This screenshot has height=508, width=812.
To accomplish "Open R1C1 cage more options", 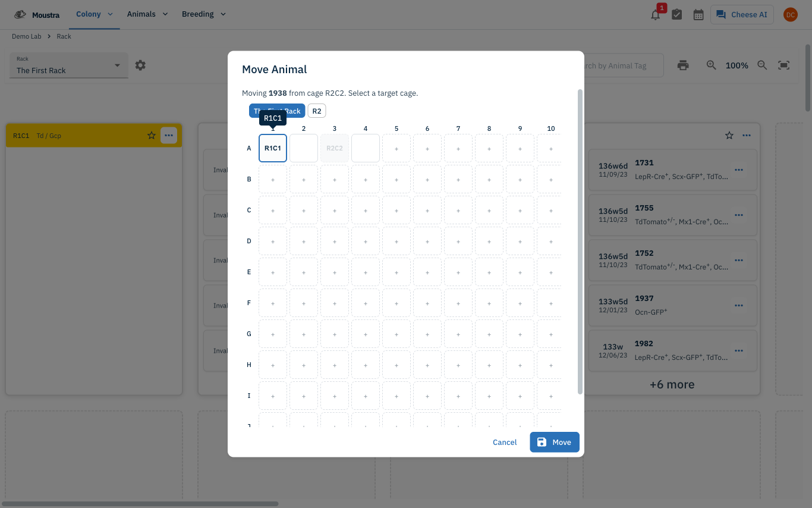I will [169, 136].
